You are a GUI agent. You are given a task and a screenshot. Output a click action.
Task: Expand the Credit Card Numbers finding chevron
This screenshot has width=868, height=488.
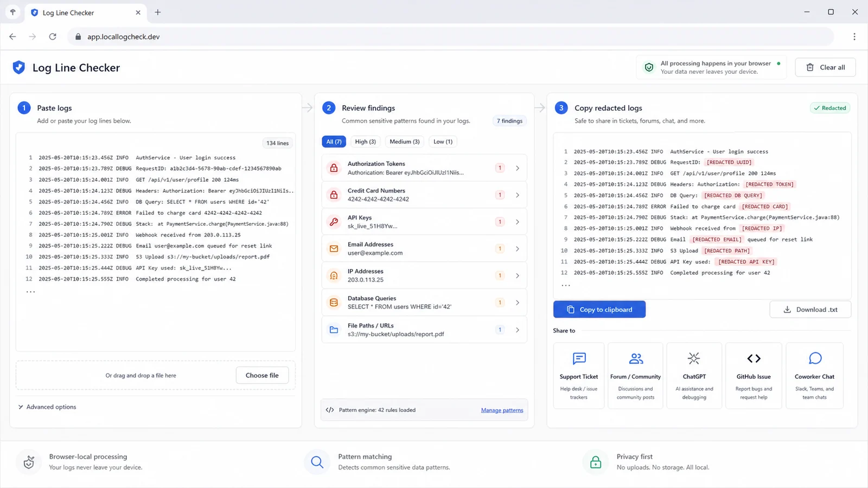518,195
